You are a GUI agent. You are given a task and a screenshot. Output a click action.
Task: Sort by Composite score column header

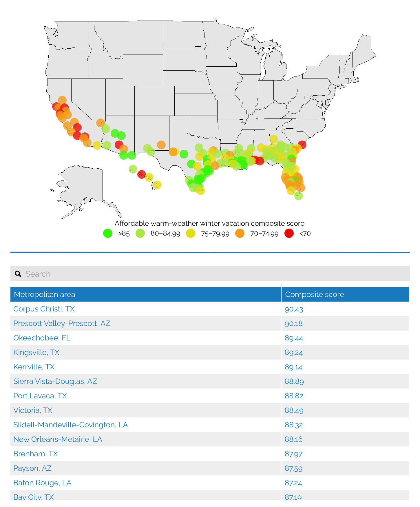coord(315,294)
